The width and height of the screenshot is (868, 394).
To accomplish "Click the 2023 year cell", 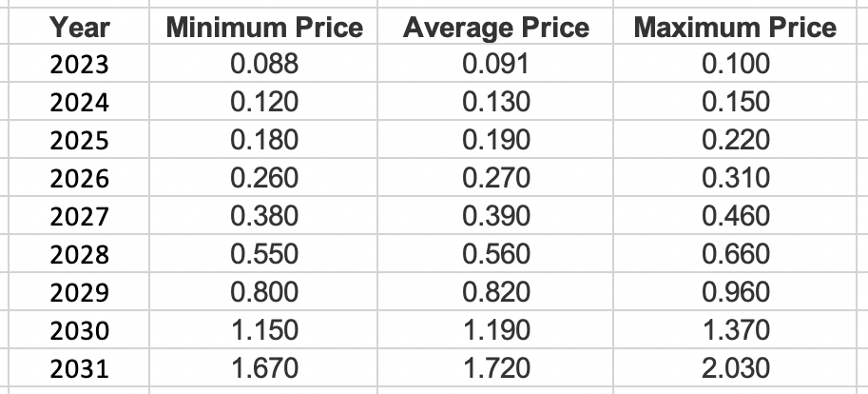I will tap(79, 63).
